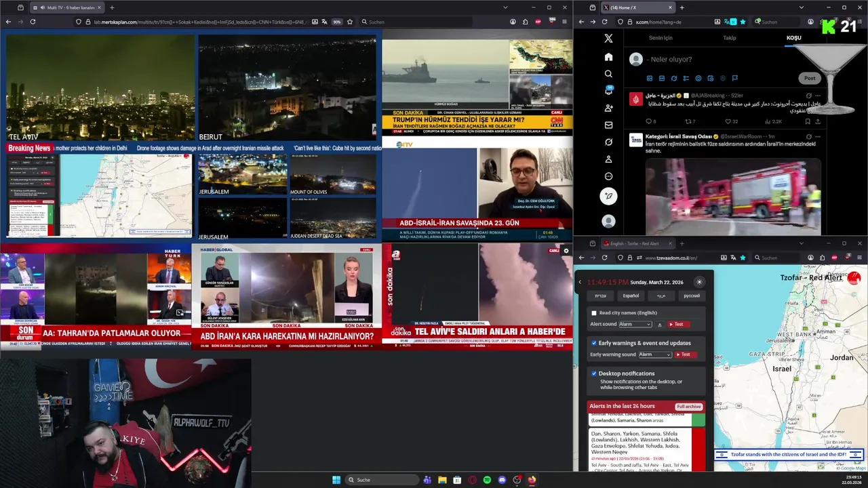The image size is (868, 488).
Task: Switch to Senin için tab on X
Action: click(x=660, y=38)
